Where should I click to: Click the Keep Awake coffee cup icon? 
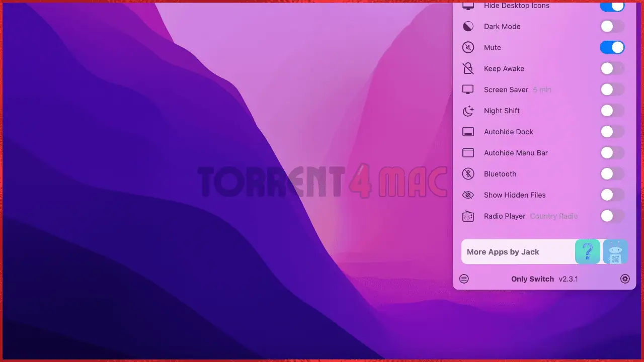point(468,68)
